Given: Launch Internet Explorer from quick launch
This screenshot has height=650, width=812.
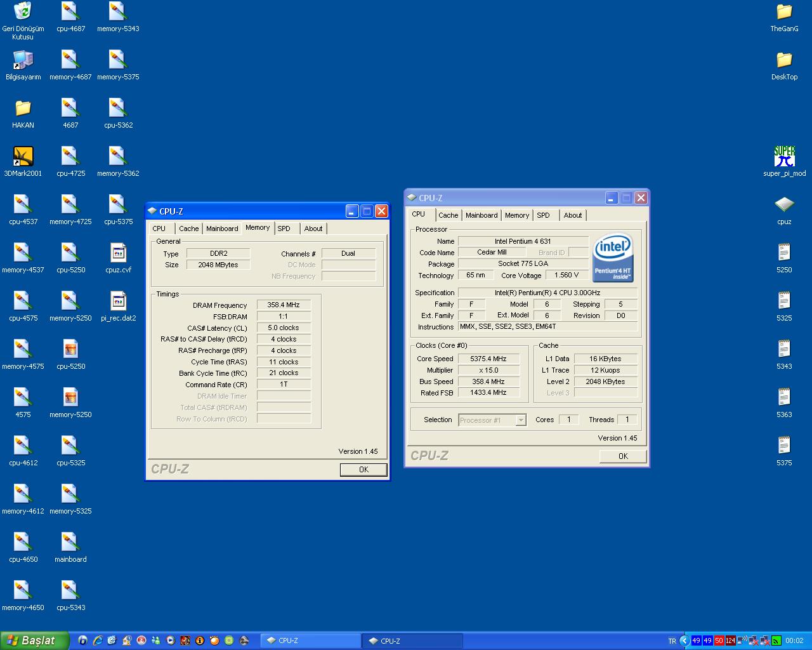Looking at the screenshot, I should click(97, 640).
